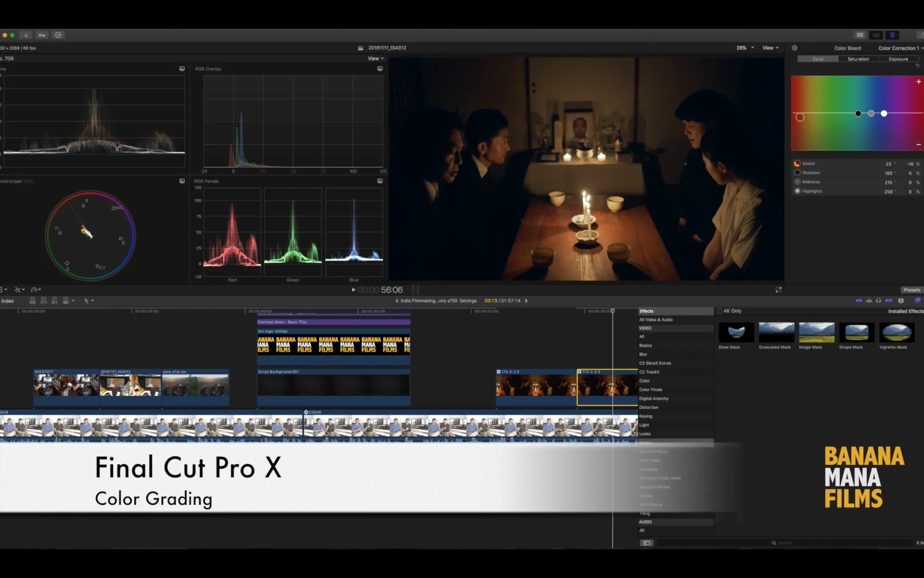Select the Color Finale effects category
The image size is (924, 578).
pyautogui.click(x=651, y=389)
